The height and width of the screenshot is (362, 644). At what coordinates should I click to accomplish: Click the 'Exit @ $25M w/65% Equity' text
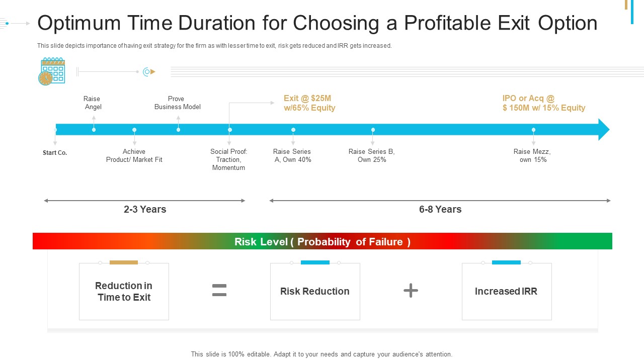click(x=309, y=103)
